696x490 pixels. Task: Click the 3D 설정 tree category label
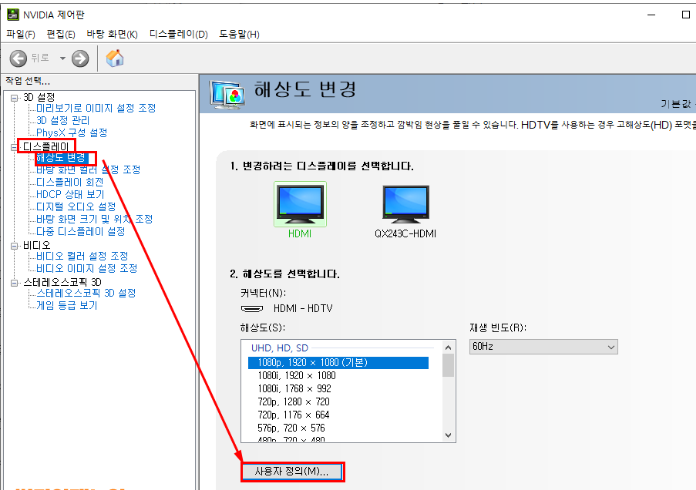pyautogui.click(x=39, y=98)
